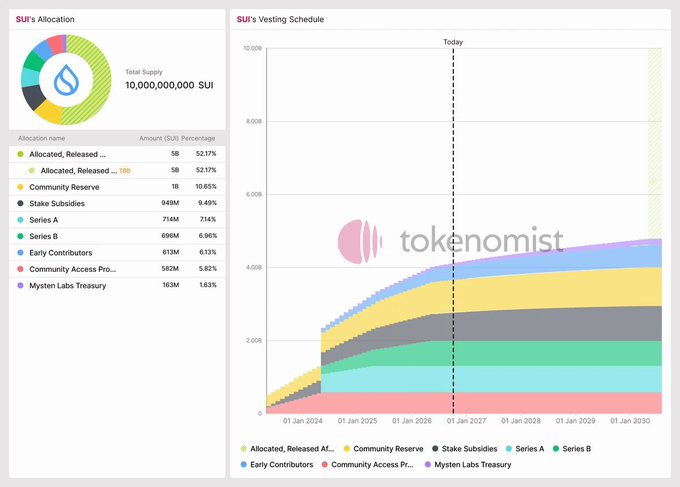This screenshot has width=680, height=487.
Task: Select the hatched dot beside the TBD row
Action: click(x=32, y=170)
